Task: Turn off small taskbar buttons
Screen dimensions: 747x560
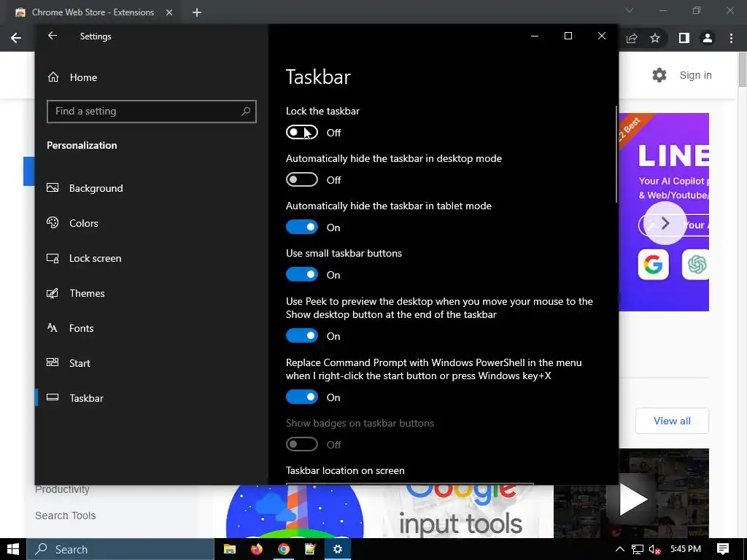Action: point(301,274)
